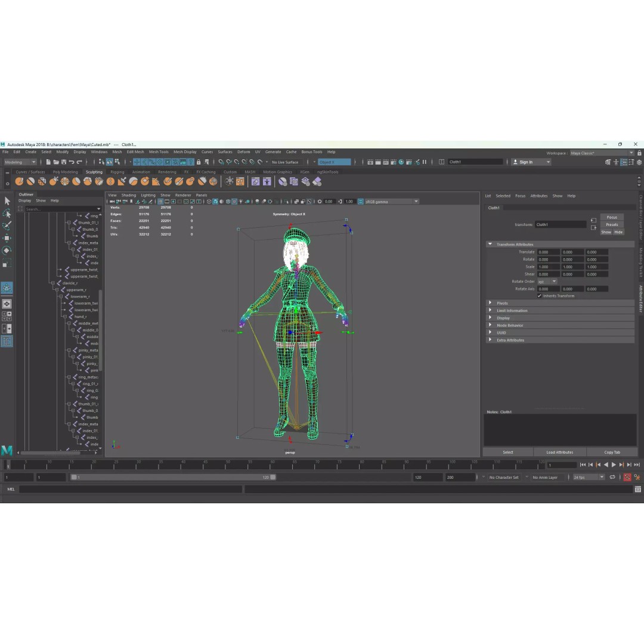Viewport: 644px width, 644px height.
Task: Click the Select button in Attribute Editor
Action: point(507,452)
